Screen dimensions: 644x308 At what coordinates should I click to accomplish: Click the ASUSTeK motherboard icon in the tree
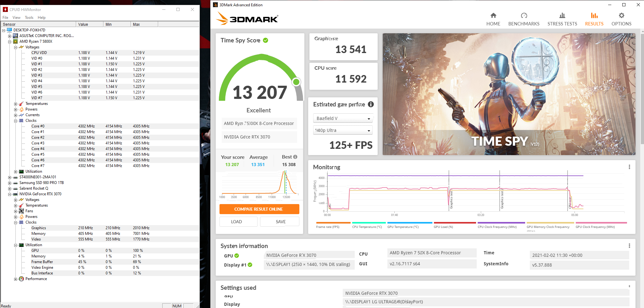click(x=15, y=36)
